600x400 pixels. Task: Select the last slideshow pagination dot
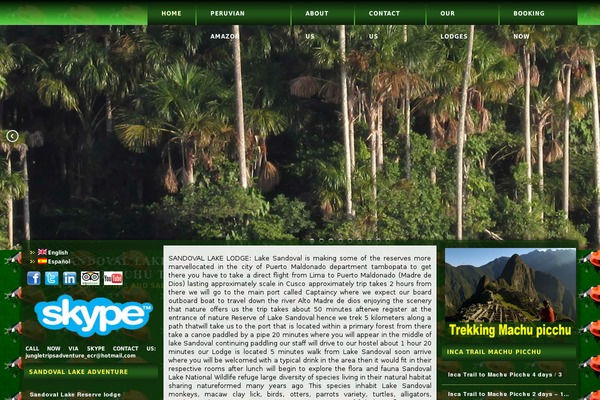[x=388, y=241]
